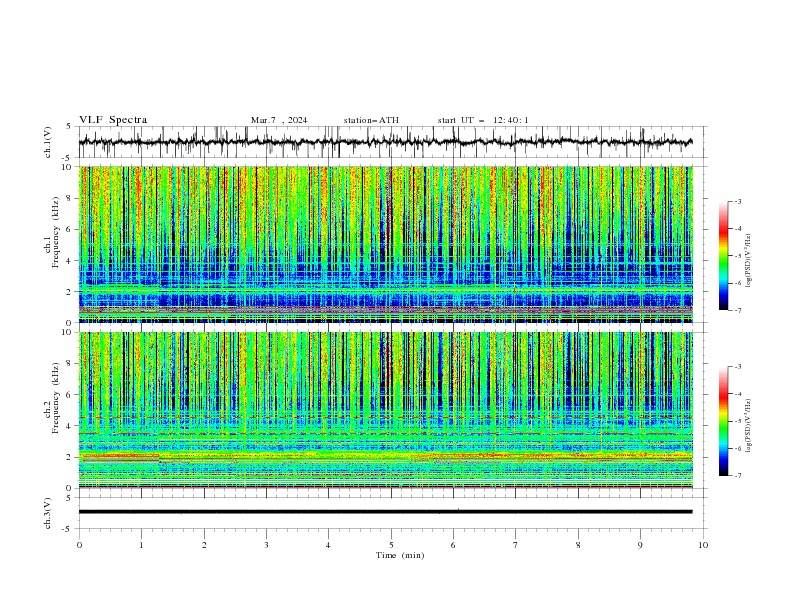Click the "10" time-axis tick label

[x=703, y=545]
